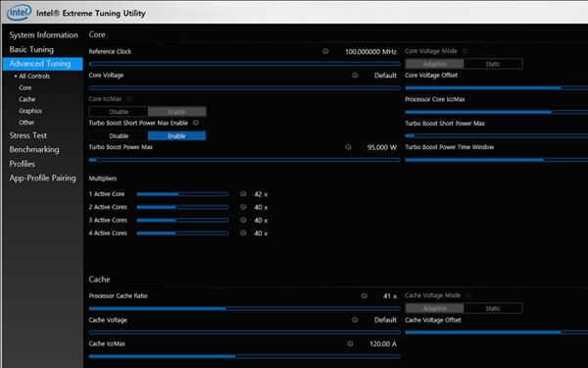Click info icon for 4 Active Cores multiplier
588x368 pixels.
[243, 233]
